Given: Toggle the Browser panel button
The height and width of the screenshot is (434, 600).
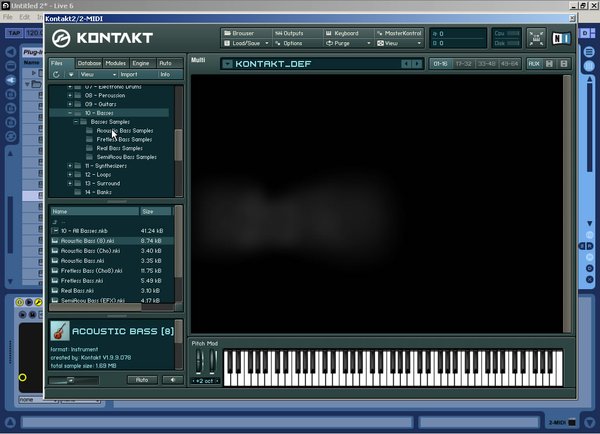Looking at the screenshot, I should [x=247, y=33].
